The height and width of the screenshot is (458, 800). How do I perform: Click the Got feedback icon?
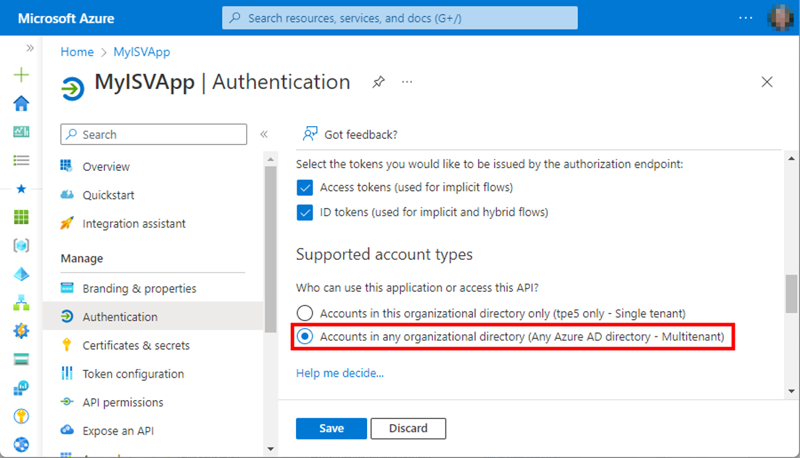(310, 134)
